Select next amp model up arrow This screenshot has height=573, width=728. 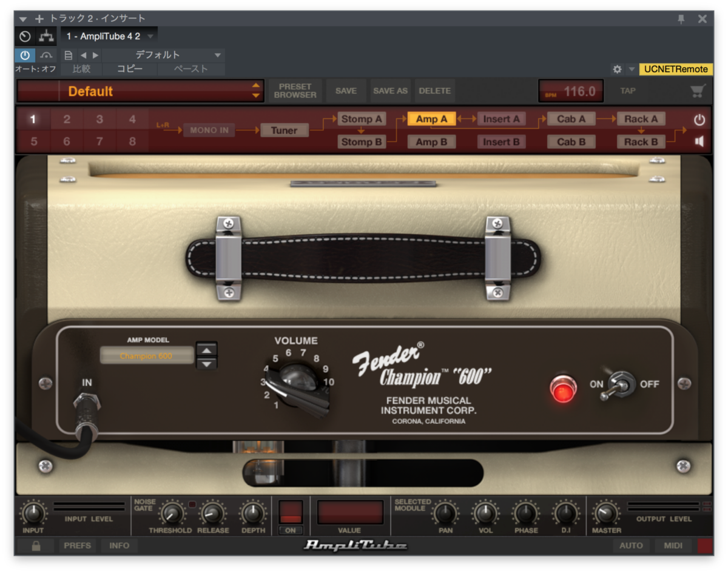(x=207, y=349)
